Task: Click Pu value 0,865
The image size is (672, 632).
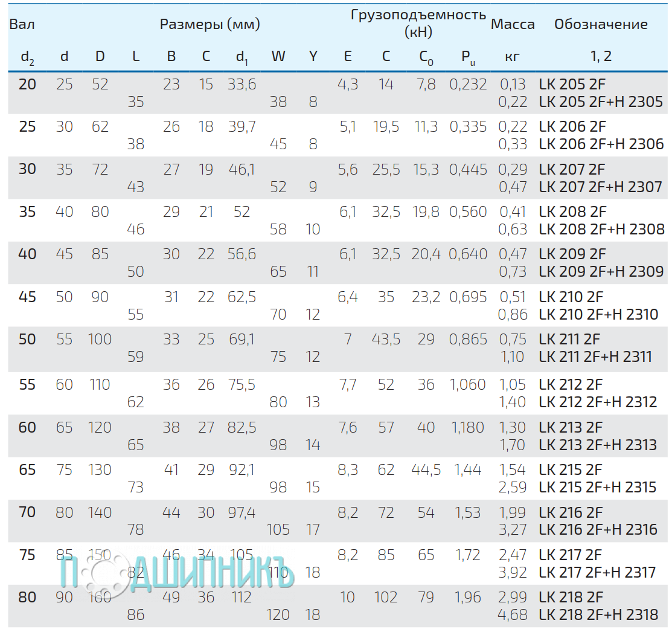Action: (468, 340)
